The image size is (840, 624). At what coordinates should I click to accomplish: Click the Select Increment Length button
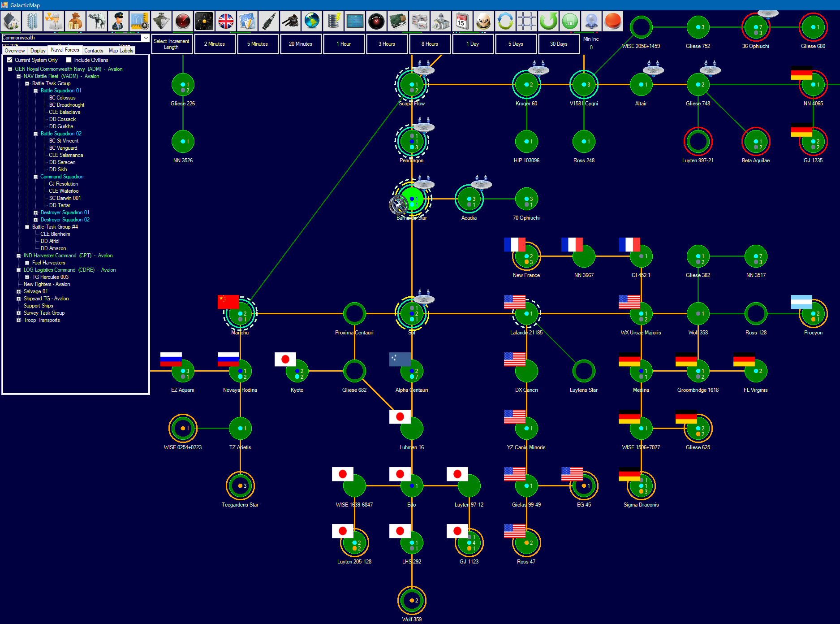[172, 44]
